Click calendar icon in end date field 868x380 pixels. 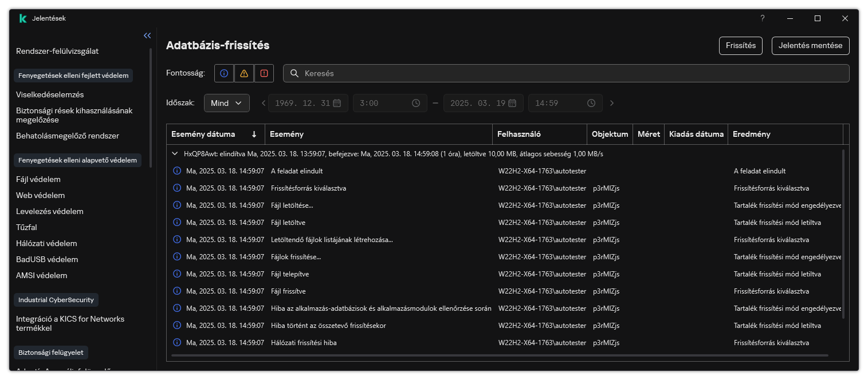click(x=512, y=103)
